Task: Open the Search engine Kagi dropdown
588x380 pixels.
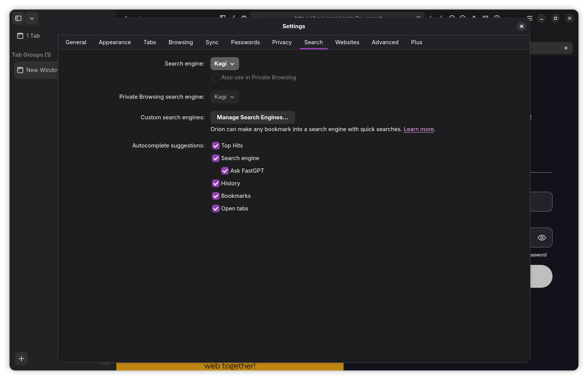Action: coord(225,64)
